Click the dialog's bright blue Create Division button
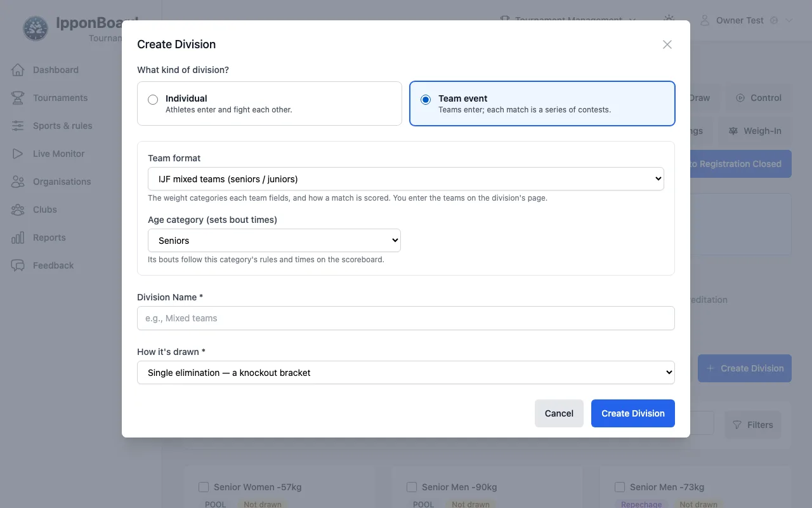The width and height of the screenshot is (812, 508). [x=633, y=413]
